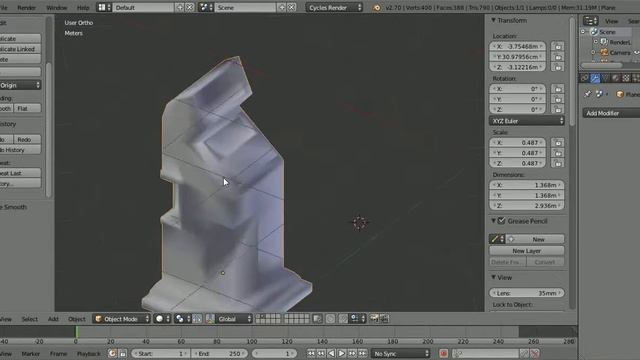Toggle lock on Scale X
This screenshot has width=640, height=360.
[x=558, y=142]
